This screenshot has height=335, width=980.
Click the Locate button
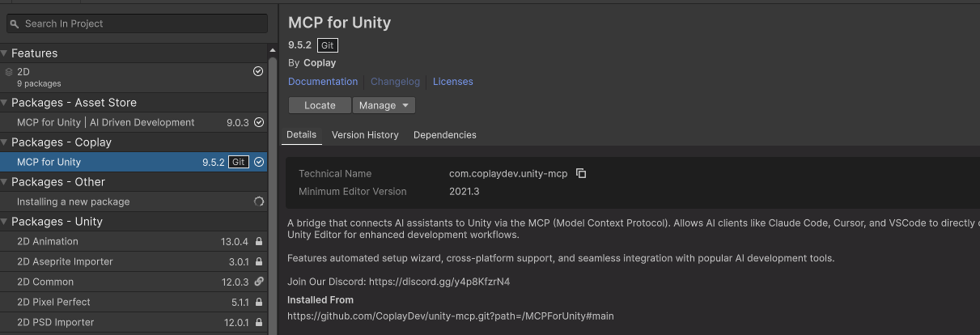tap(320, 105)
